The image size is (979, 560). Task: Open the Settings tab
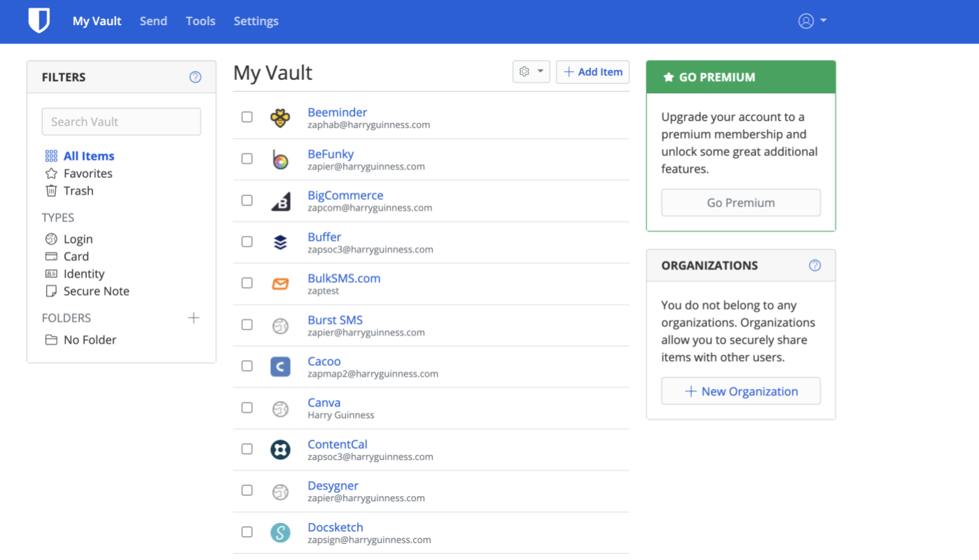(256, 21)
